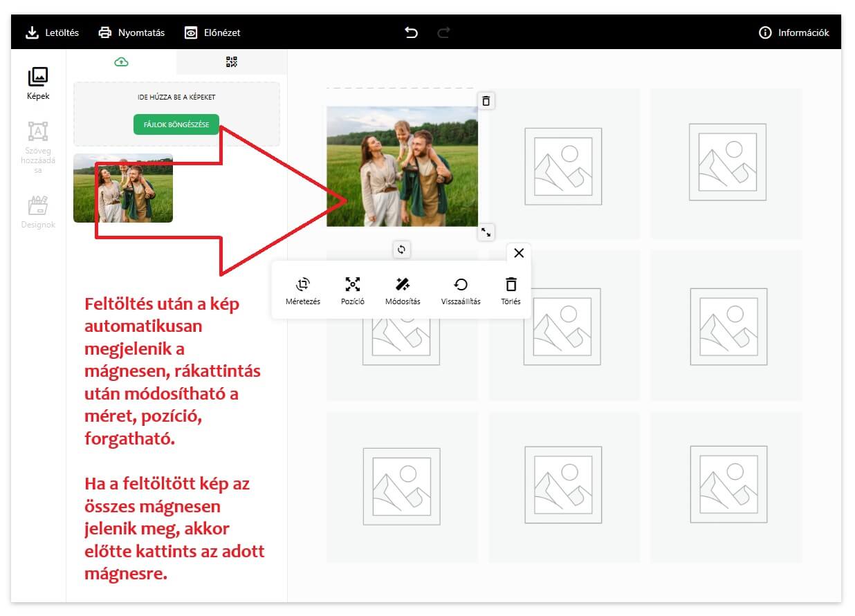Click the redo arrow icon
The width and height of the screenshot is (855, 616).
click(444, 32)
